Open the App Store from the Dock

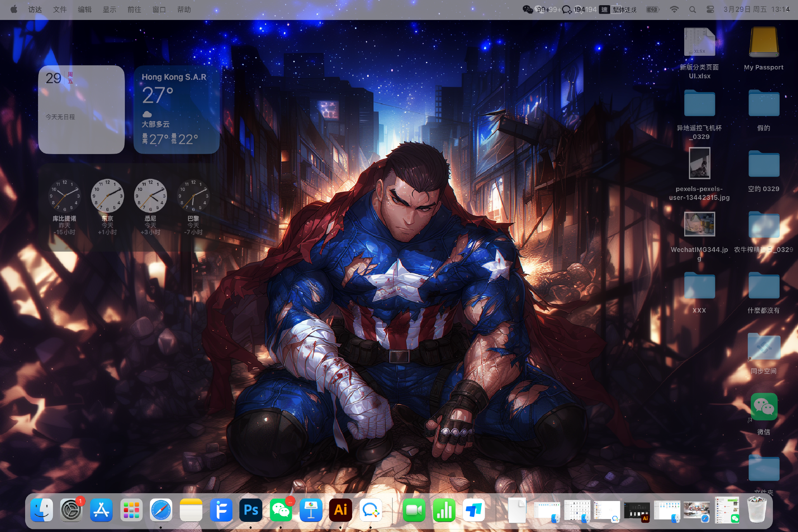(101, 510)
